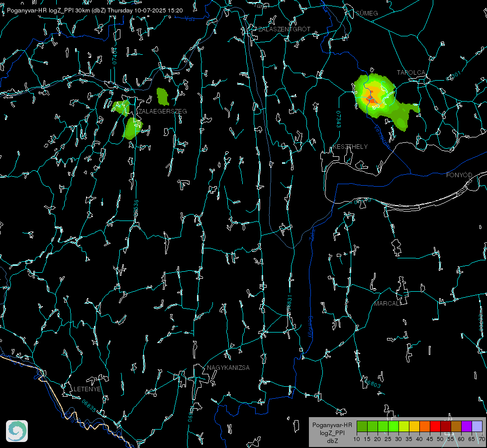Screen dimensions: 487x448
Task: Click the small green echo northeast of Zalaegerszeg
Action: pos(163,97)
